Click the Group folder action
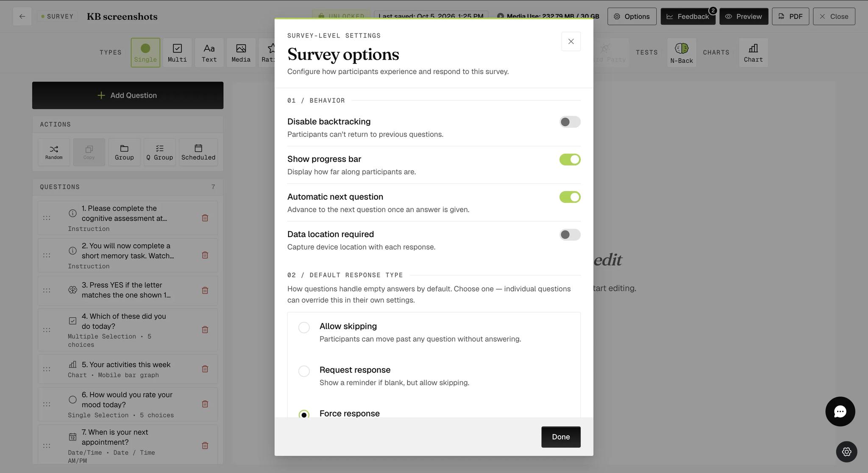 [124, 152]
